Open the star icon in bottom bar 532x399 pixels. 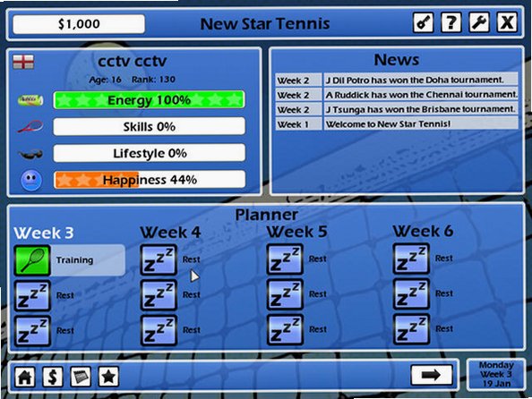[108, 377]
